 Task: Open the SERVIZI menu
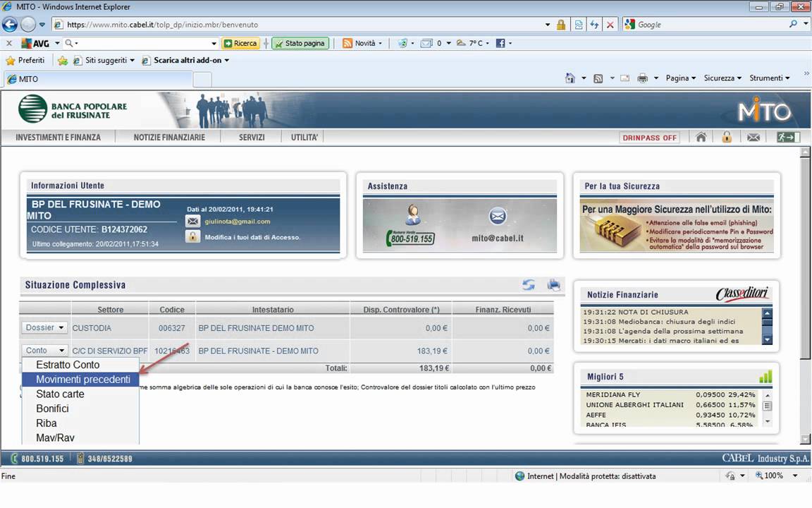252,138
